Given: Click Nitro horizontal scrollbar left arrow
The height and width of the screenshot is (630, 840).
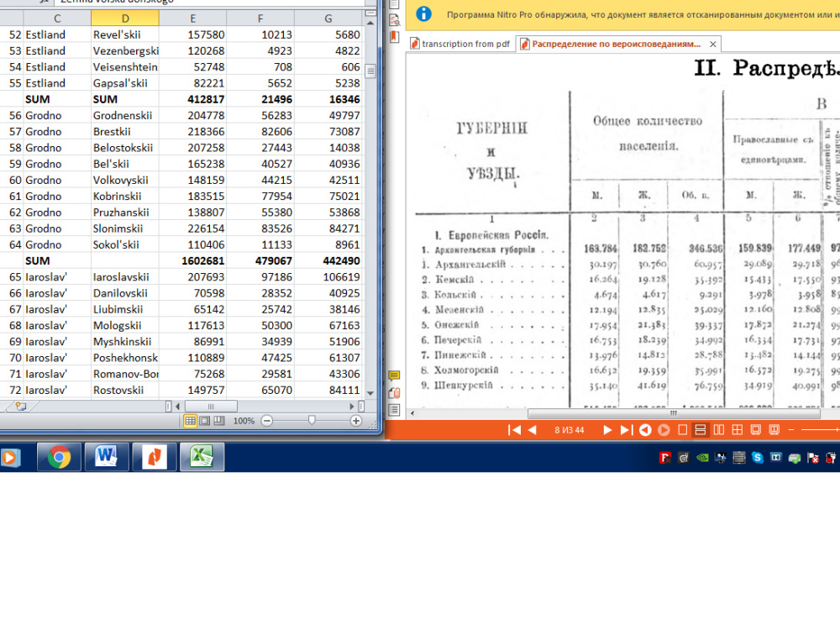Looking at the screenshot, I should tap(412, 413).
